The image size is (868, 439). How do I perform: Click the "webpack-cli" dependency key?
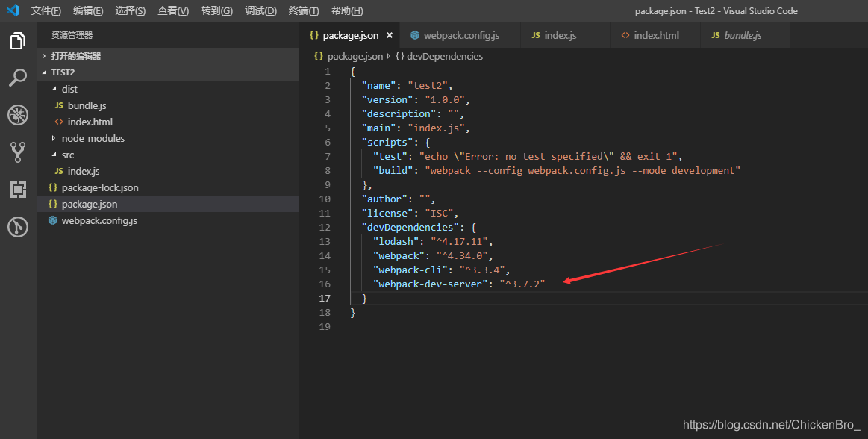coord(410,270)
